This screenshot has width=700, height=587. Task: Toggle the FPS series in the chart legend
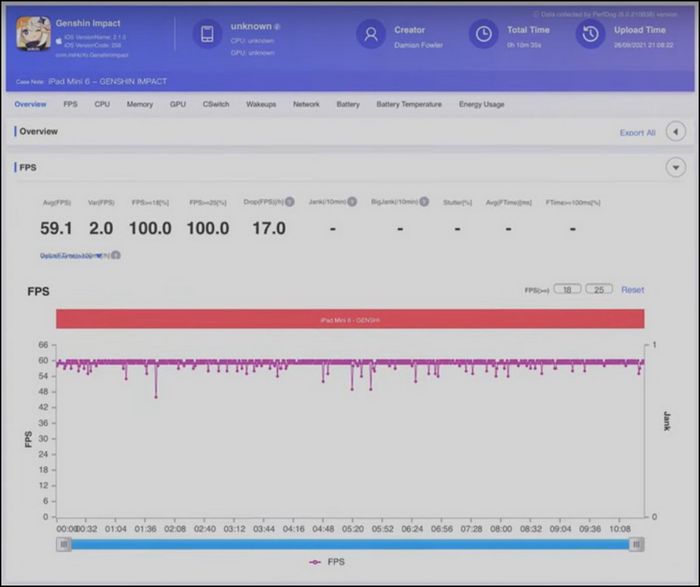[327, 562]
